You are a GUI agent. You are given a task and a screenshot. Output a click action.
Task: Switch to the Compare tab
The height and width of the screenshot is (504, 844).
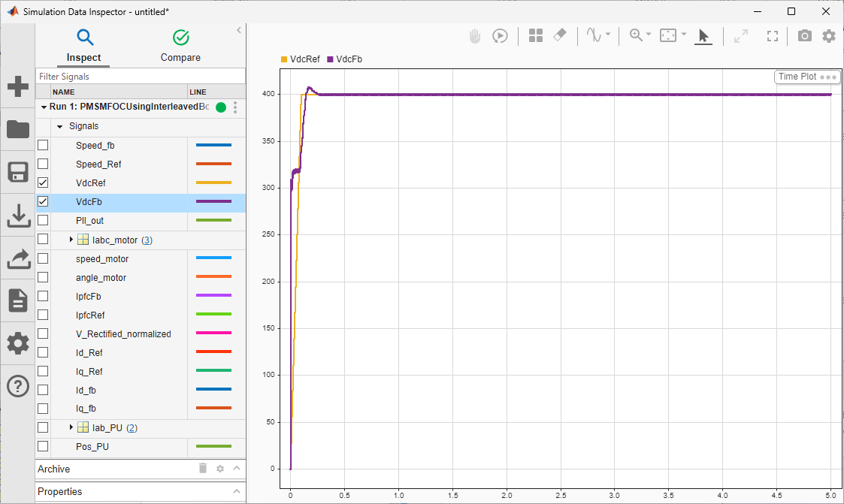click(180, 46)
